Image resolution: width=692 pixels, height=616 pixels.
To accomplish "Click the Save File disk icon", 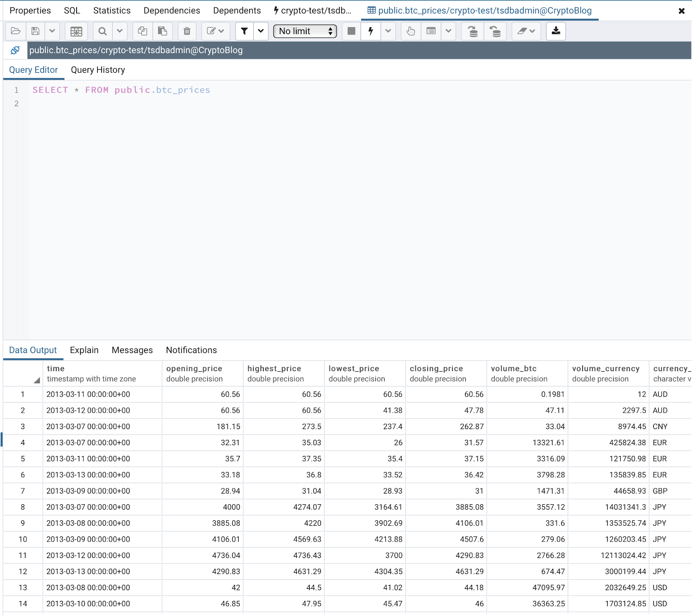I will point(35,31).
